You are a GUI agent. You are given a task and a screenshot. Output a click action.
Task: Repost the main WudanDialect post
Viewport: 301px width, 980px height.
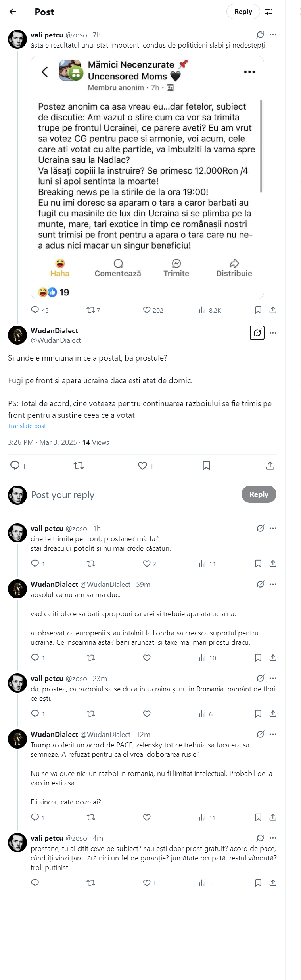(x=79, y=465)
